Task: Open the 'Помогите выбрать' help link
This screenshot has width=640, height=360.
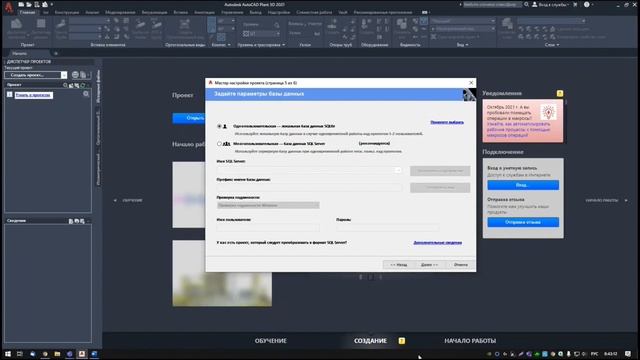Action: 447,122
